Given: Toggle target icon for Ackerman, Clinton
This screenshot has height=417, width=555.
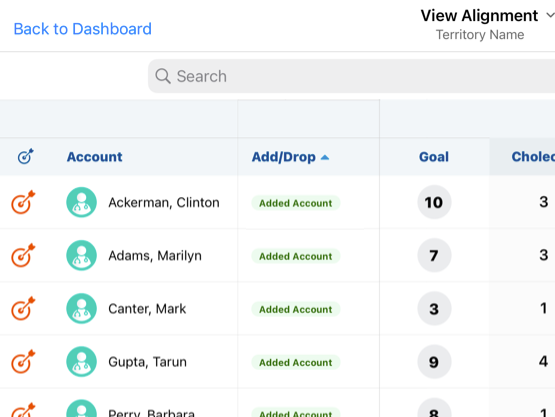Looking at the screenshot, I should [x=23, y=202].
